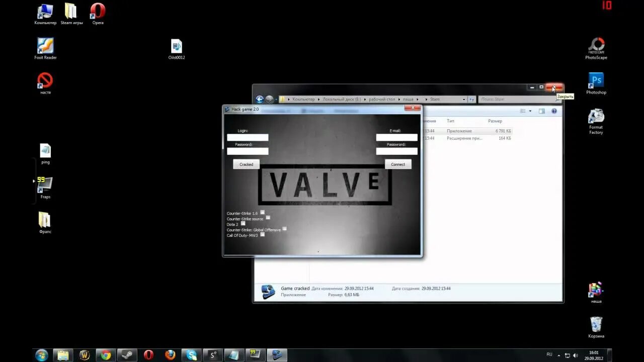The height and width of the screenshot is (362, 644).
Task: Select the Корзина recycle bin icon
Action: pyautogui.click(x=596, y=327)
